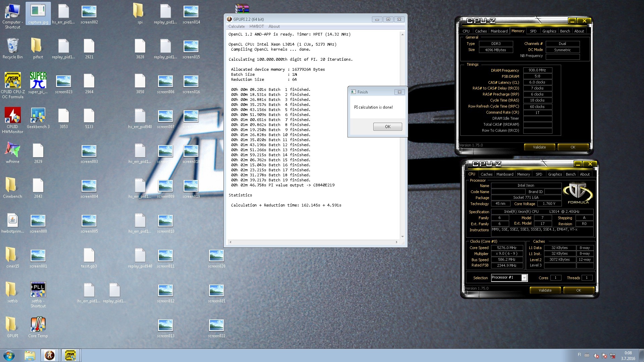Open the 5133 file on desktop

[x=89, y=118]
